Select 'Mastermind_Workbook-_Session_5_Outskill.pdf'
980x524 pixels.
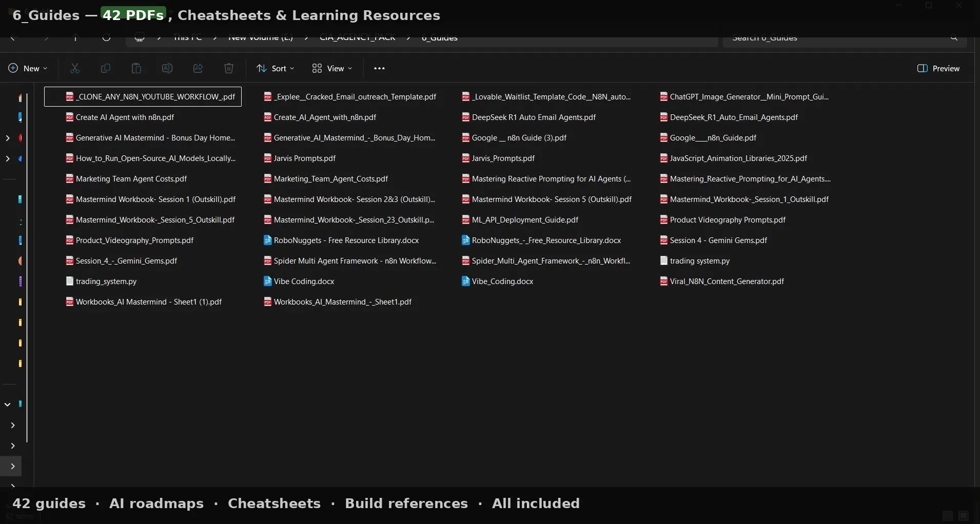click(150, 219)
